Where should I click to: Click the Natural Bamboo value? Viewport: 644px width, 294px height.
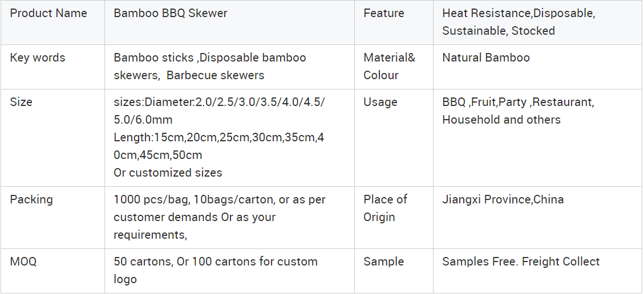click(x=486, y=58)
